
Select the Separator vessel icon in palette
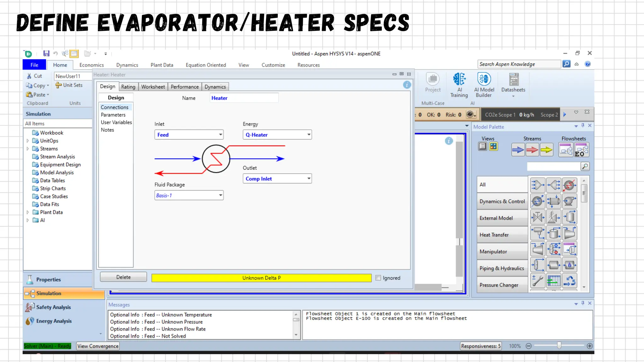pyautogui.click(x=569, y=217)
